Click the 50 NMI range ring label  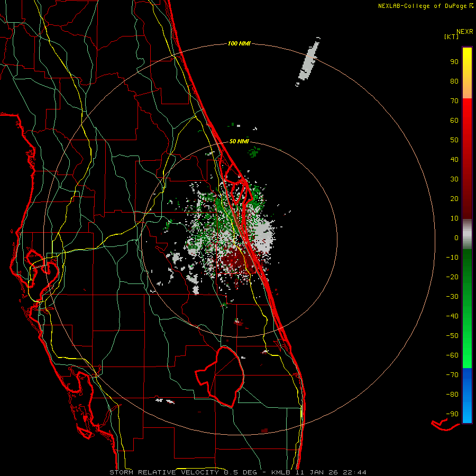tap(239, 141)
